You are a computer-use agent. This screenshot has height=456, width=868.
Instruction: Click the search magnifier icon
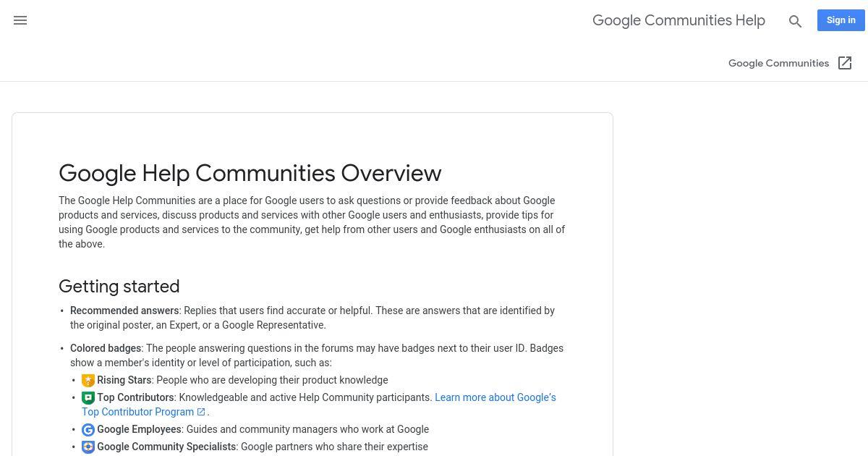(795, 22)
